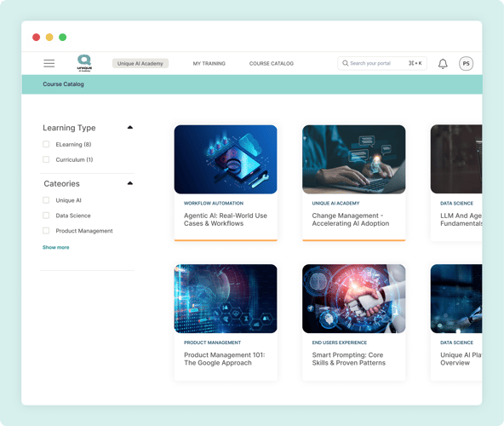Click title Change Management - Accelerating AI Adoption
The image size is (504, 426).
(x=351, y=220)
